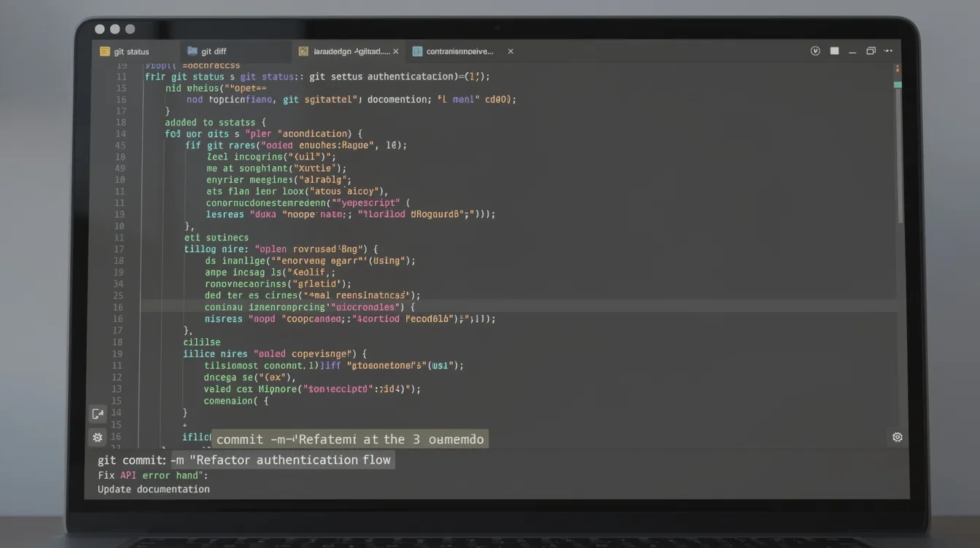Click the 'dncega se("(ex"),' code line
980x548 pixels.
250,377
